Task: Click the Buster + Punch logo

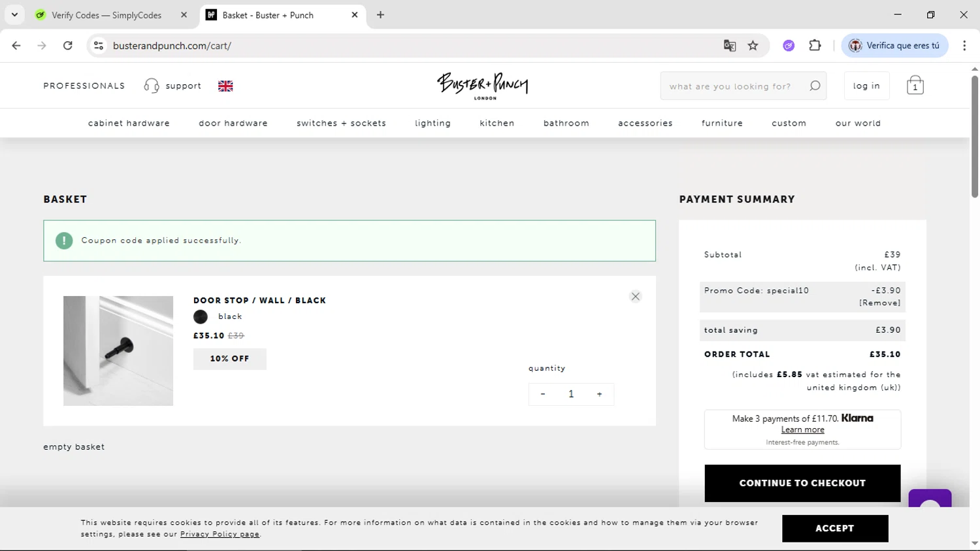Action: 483,86
